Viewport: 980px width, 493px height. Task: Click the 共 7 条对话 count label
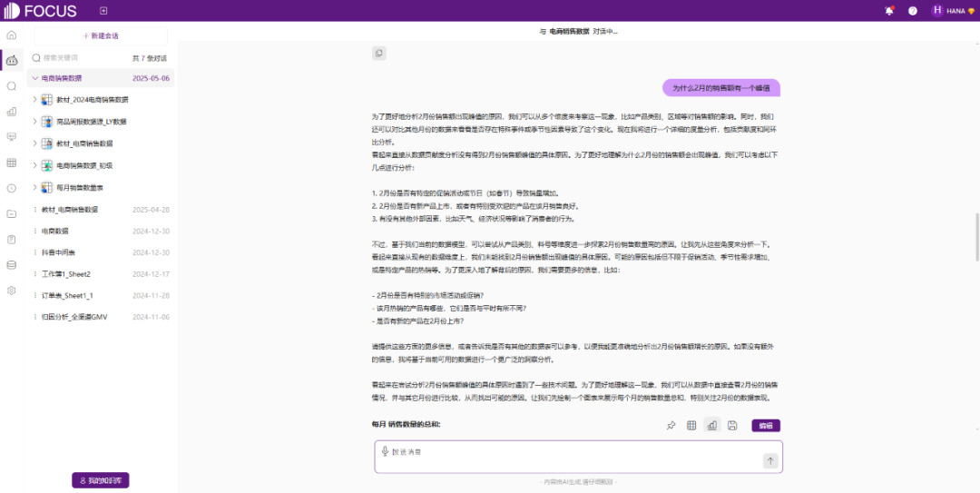point(150,58)
